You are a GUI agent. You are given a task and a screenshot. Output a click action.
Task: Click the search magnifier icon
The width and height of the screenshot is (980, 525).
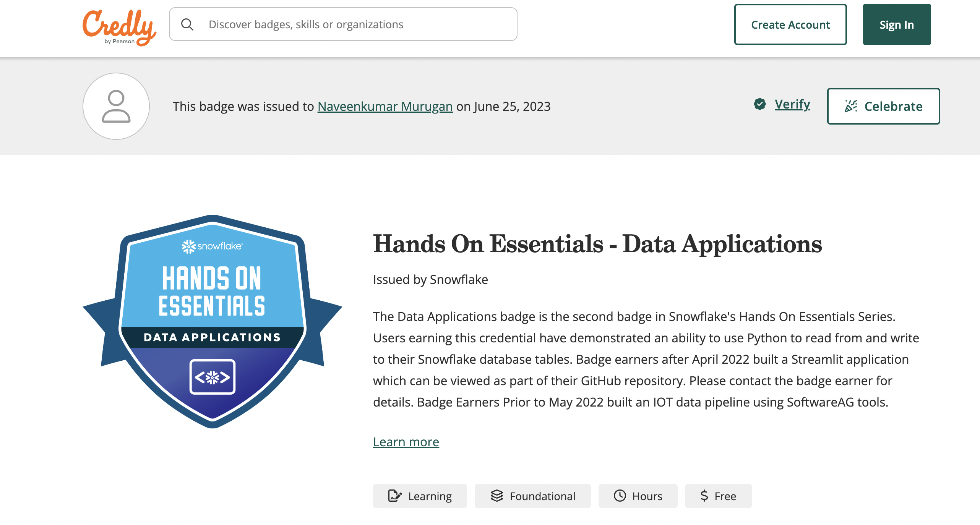coord(187,24)
